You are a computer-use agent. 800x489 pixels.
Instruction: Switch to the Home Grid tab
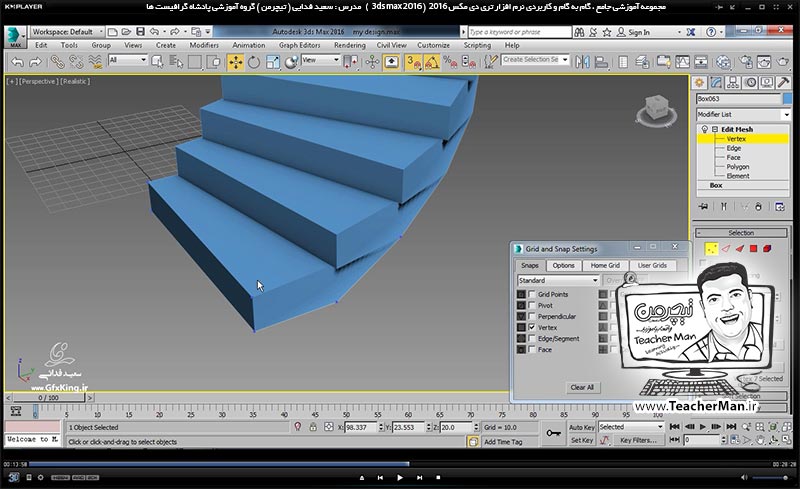coord(605,265)
